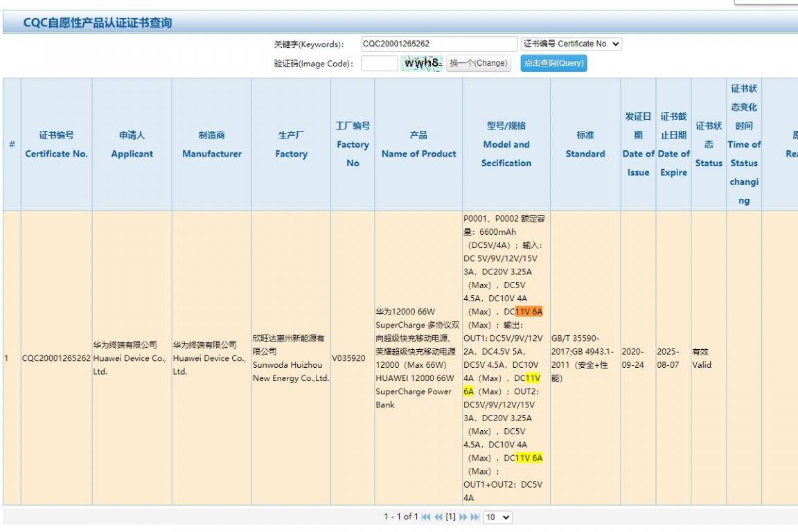This screenshot has width=798, height=532.
Task: Click the Date of Expire column header
Action: pos(673,144)
